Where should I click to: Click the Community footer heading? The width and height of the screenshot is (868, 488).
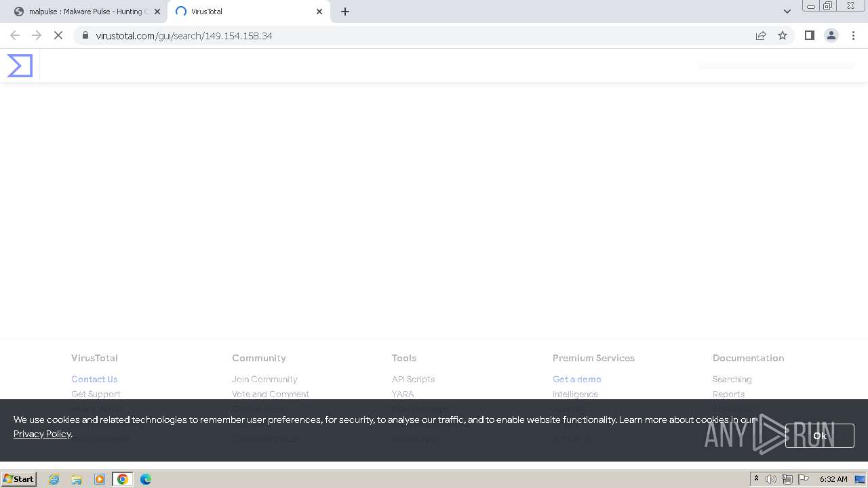pos(259,358)
